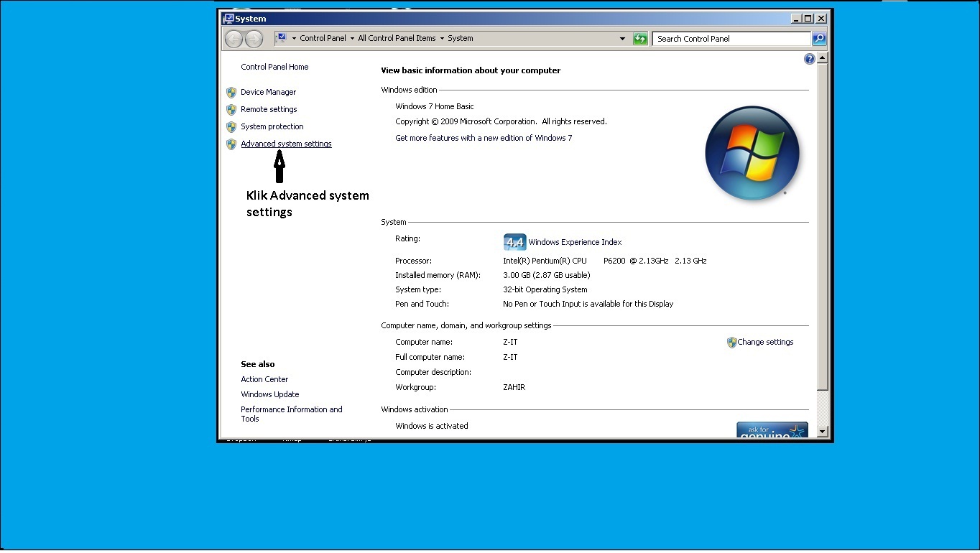Click the 3.00 GB (2.87 GB usable) value

point(546,275)
